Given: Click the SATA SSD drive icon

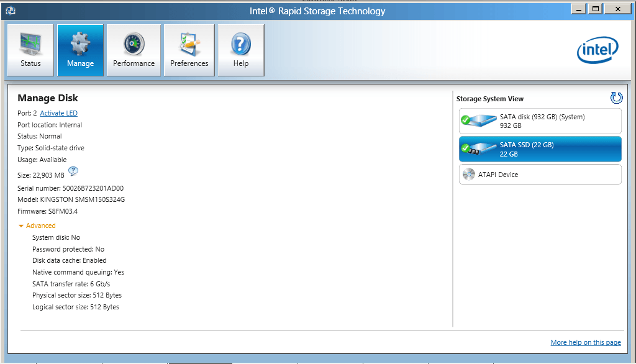Looking at the screenshot, I should [x=479, y=148].
